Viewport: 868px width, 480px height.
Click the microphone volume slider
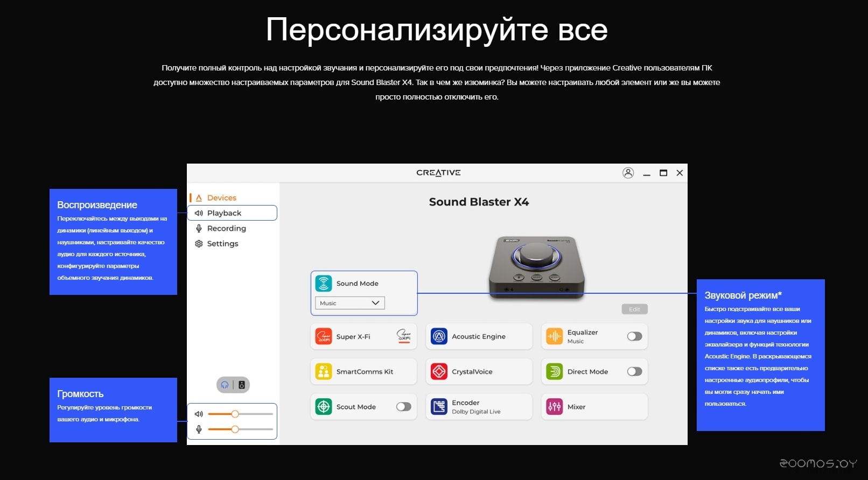(240, 429)
